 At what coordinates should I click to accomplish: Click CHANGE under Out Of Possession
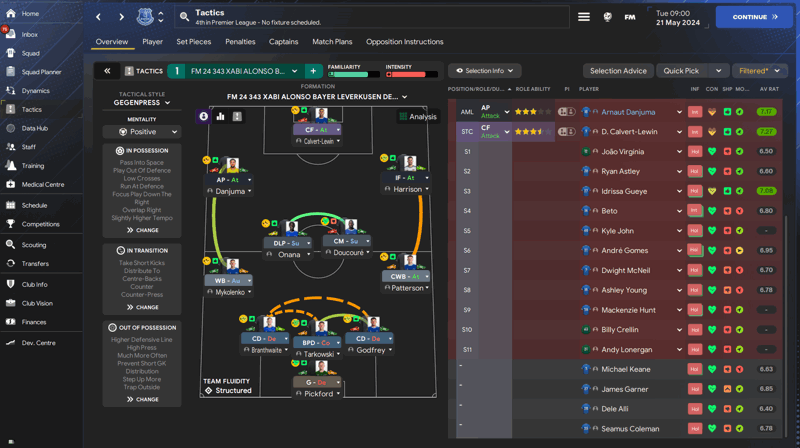tap(143, 400)
